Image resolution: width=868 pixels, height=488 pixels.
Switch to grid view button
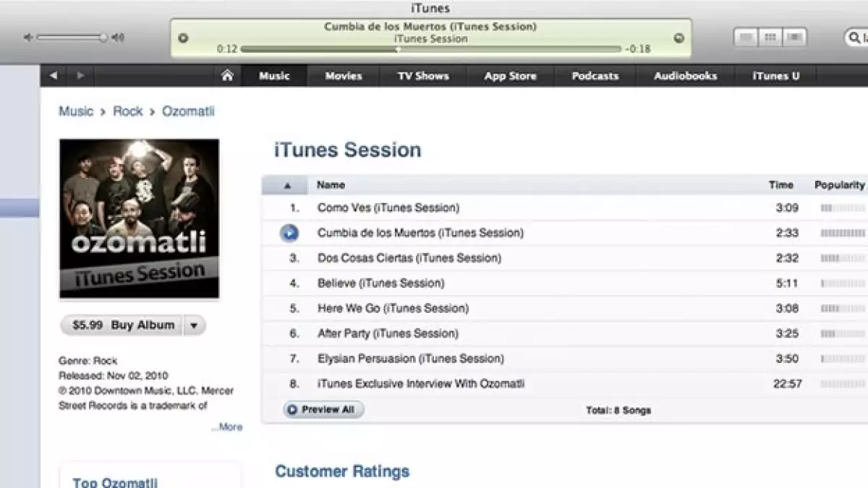tap(770, 37)
